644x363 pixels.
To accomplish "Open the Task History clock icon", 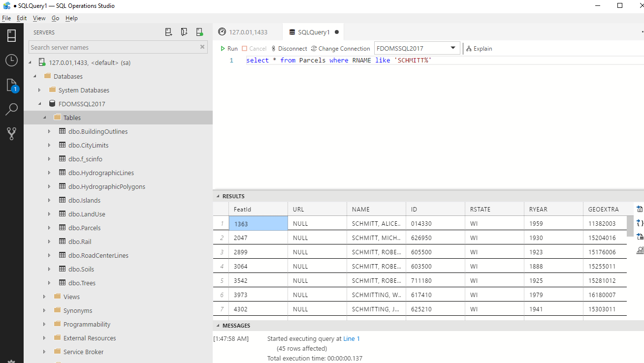I will [12, 60].
